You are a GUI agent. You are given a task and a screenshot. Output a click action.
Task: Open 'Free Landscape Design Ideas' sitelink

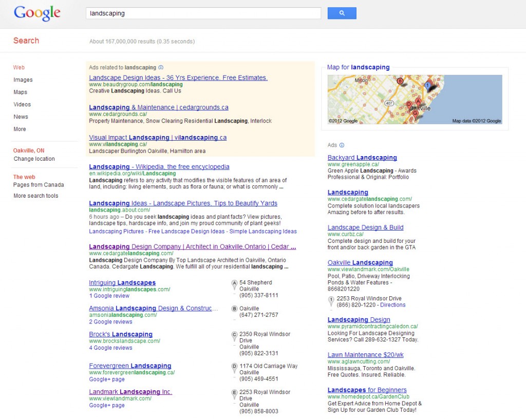pos(186,232)
